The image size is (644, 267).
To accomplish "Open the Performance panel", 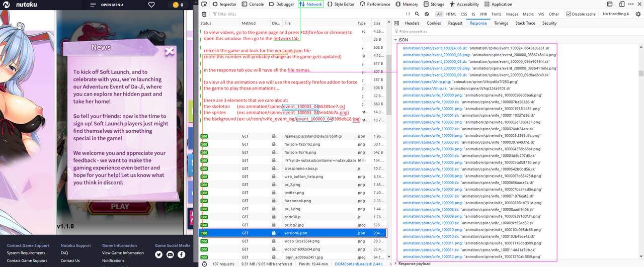I will [374, 4].
